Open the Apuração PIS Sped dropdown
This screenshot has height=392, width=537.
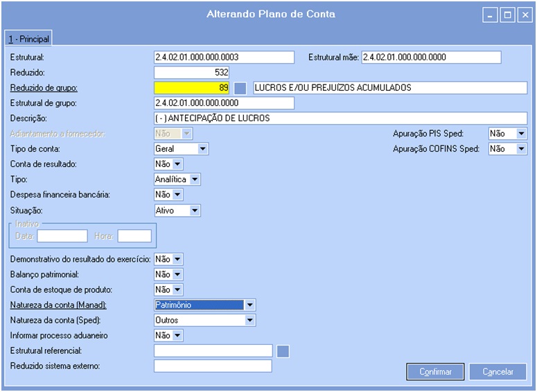coord(521,134)
